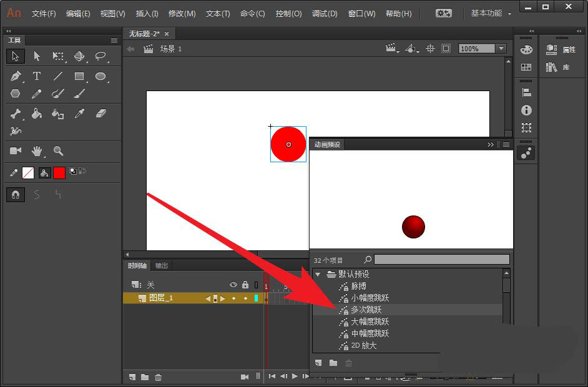588x387 pixels.
Task: Toggle show all layers eye icon
Action: point(233,285)
